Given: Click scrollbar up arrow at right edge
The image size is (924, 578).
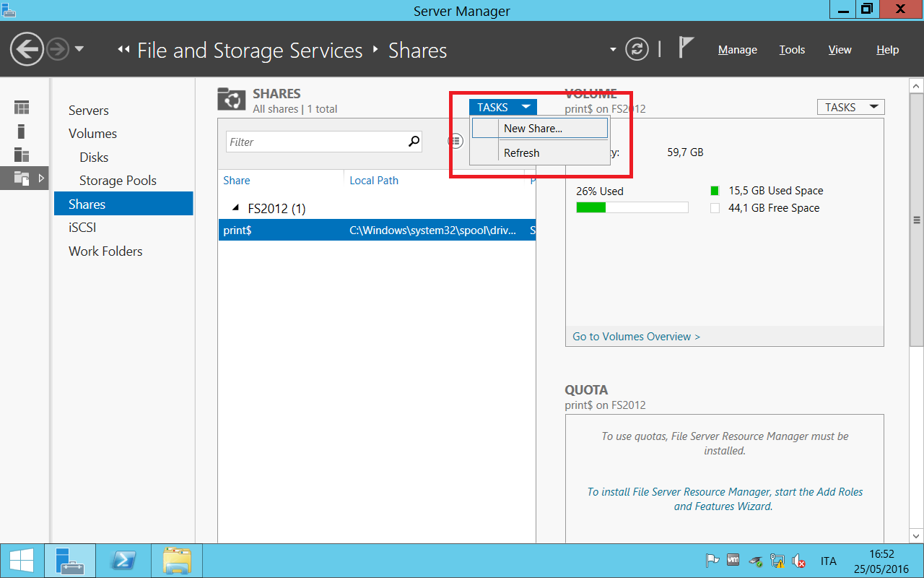Looking at the screenshot, I should [917, 85].
